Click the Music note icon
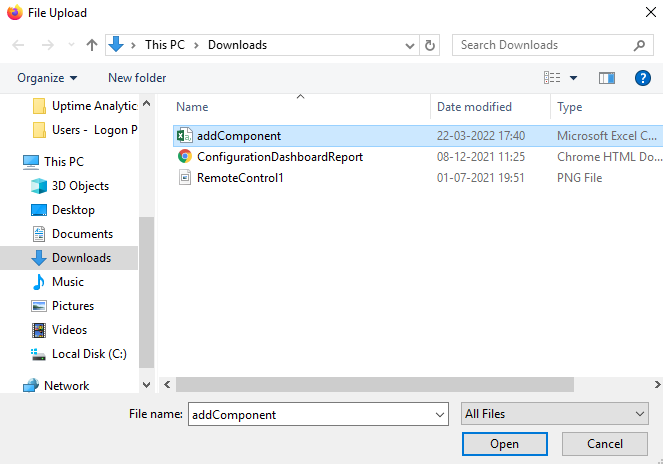663x464 pixels. 39,282
